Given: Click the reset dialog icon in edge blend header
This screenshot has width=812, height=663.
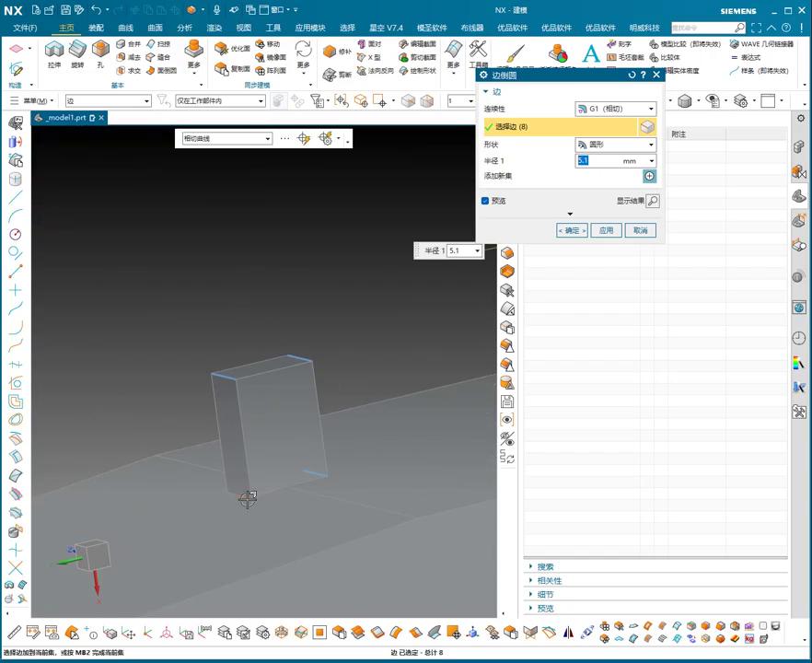Looking at the screenshot, I should [630, 76].
